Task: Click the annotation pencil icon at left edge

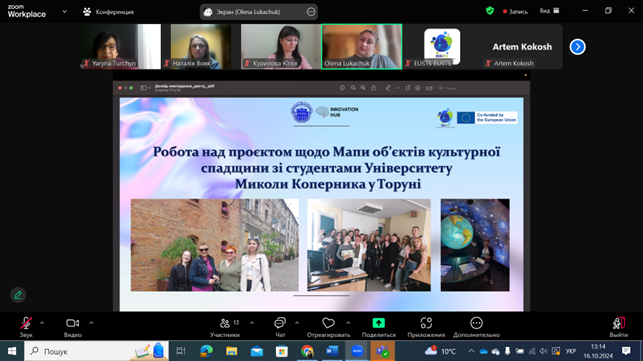Action: coord(18,295)
